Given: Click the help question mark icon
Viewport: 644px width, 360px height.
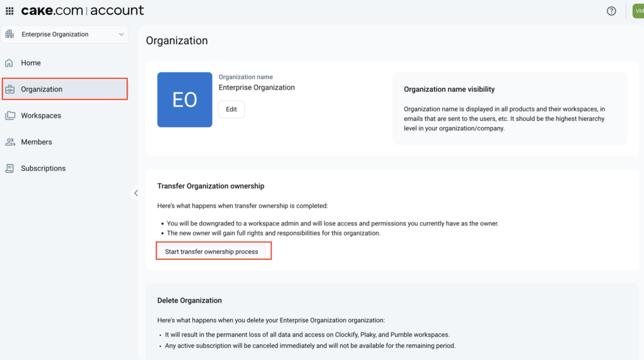Looking at the screenshot, I should click(x=611, y=11).
